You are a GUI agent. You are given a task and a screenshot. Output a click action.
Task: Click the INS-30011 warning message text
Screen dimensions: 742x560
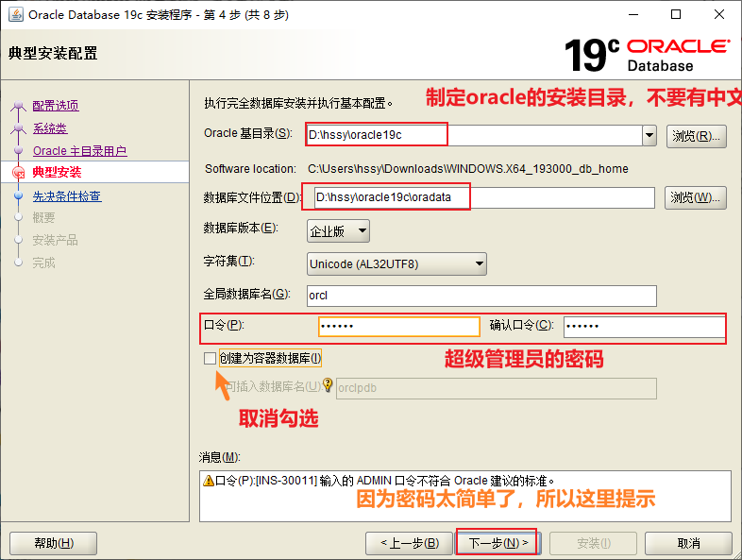pos(385,481)
